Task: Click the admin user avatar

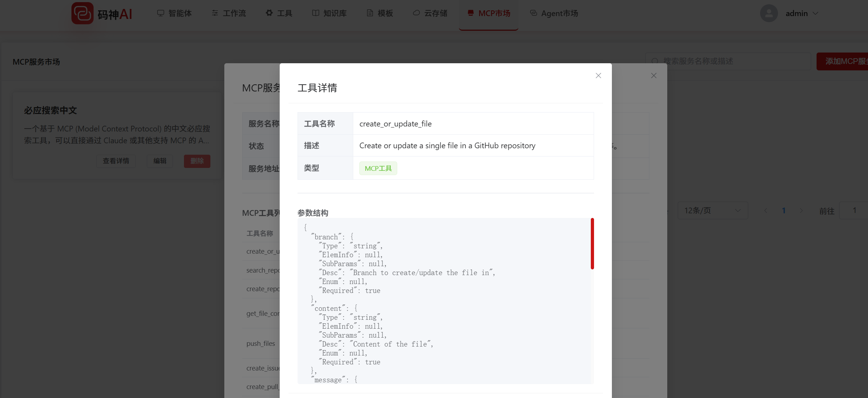Action: [x=769, y=13]
